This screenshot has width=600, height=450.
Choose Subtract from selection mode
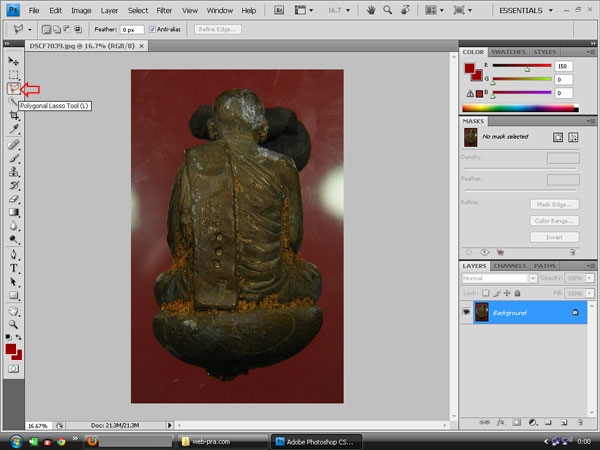(x=67, y=29)
